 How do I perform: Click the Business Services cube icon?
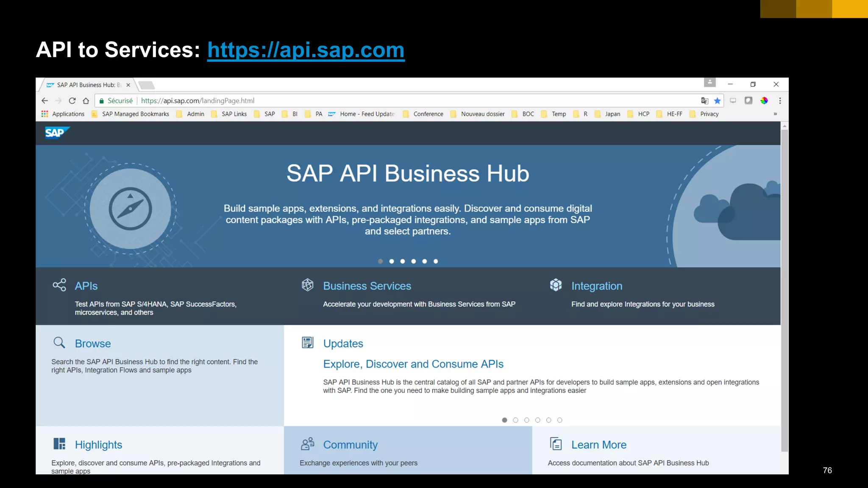(308, 285)
